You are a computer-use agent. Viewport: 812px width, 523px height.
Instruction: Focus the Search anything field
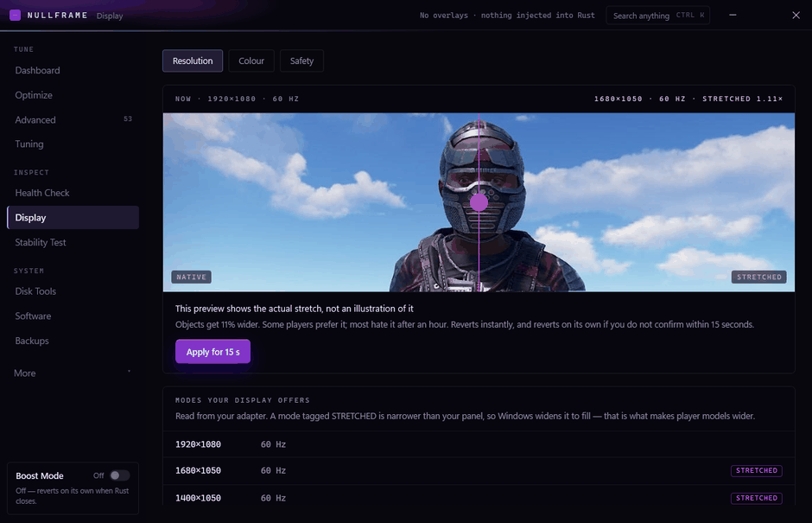pos(657,16)
